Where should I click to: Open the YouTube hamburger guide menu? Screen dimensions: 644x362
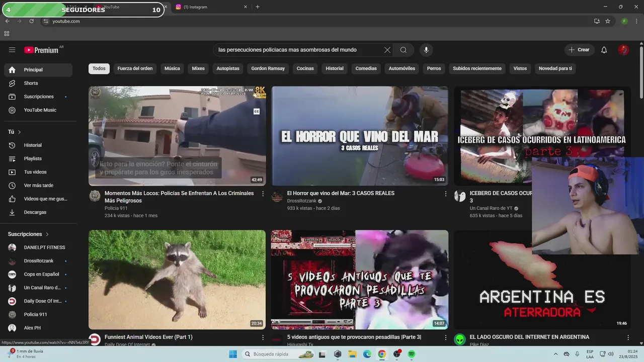tap(12, 50)
